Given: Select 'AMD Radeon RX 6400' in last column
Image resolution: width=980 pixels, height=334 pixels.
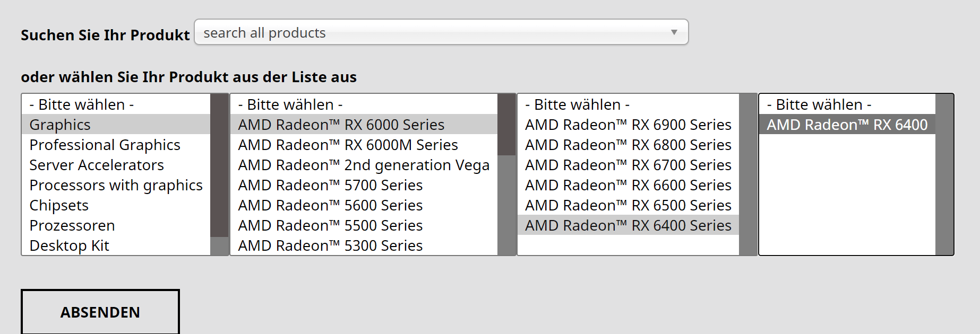Looking at the screenshot, I should [848, 124].
